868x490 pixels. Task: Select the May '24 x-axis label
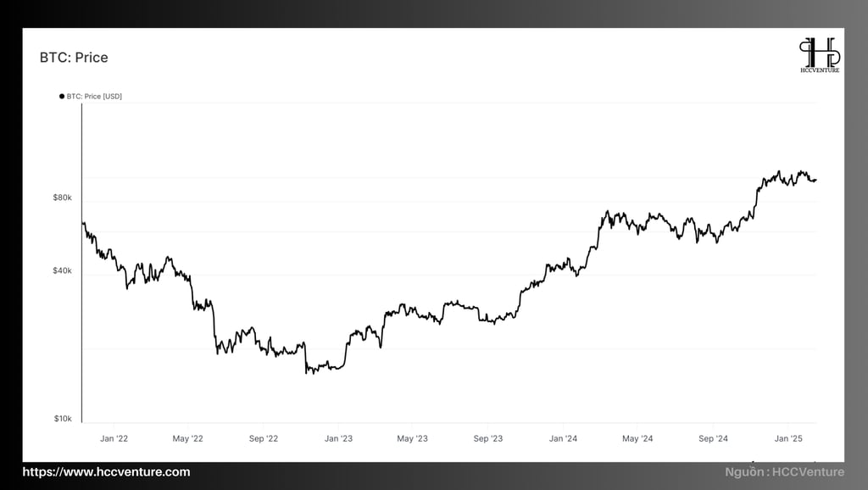coord(637,438)
